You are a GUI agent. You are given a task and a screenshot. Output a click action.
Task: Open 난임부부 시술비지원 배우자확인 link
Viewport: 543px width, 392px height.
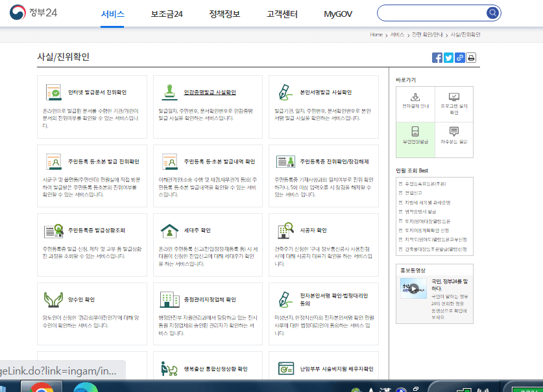pos(337,369)
